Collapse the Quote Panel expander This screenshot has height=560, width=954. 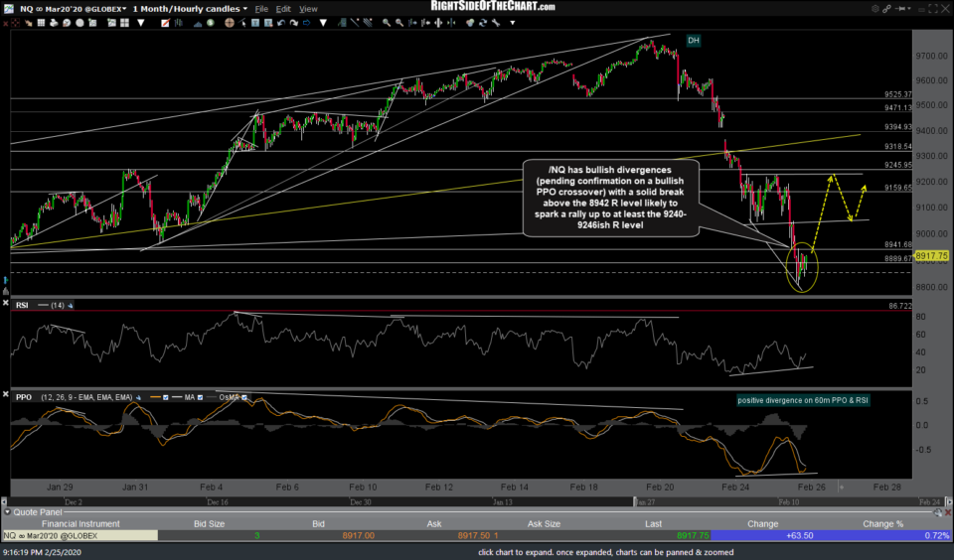tap(7, 512)
